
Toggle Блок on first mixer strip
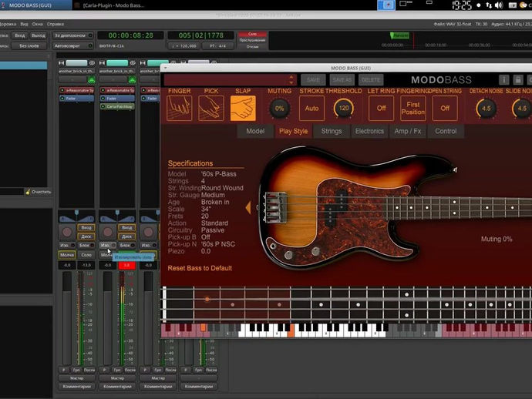pyautogui.click(x=86, y=245)
